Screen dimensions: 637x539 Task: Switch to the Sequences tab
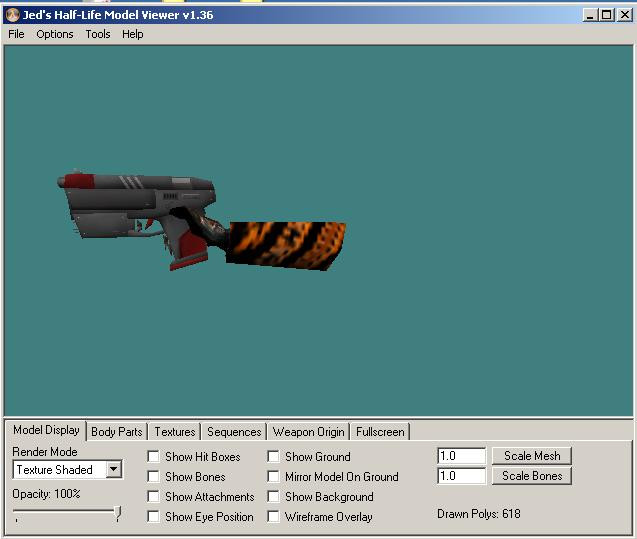click(234, 432)
